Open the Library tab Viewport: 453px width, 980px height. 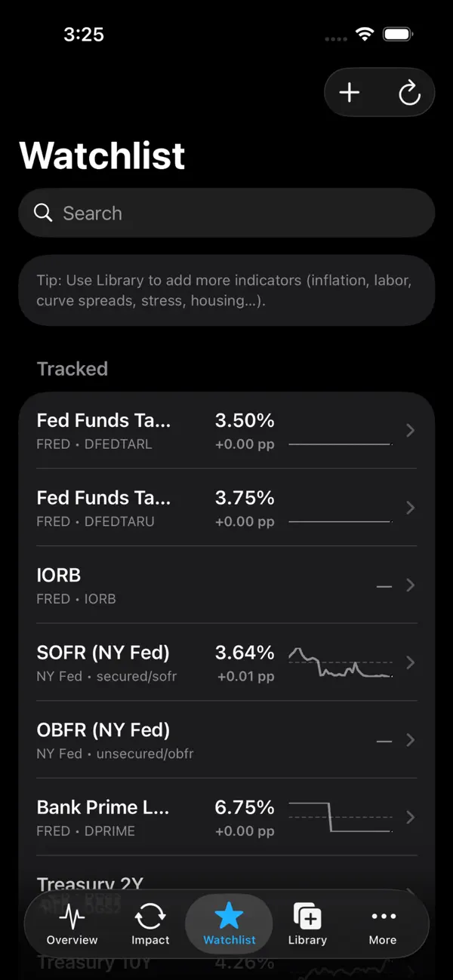(307, 924)
